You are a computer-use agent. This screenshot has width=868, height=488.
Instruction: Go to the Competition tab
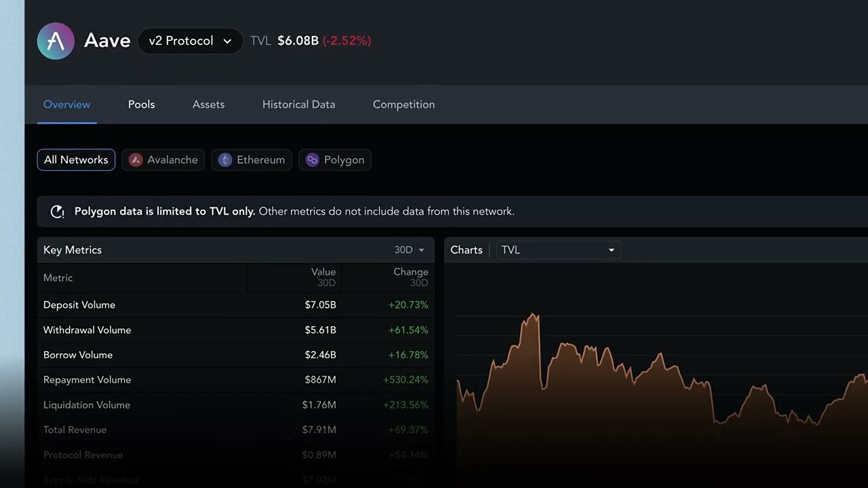pos(403,104)
